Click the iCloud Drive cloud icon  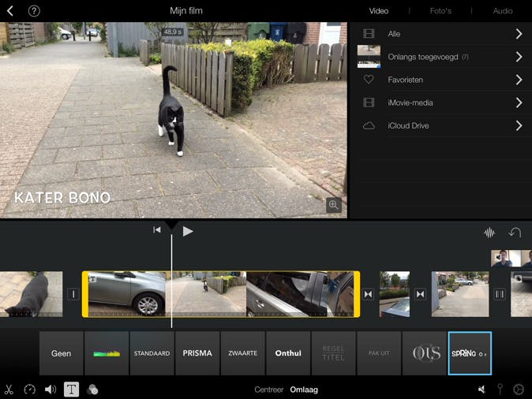pos(369,125)
